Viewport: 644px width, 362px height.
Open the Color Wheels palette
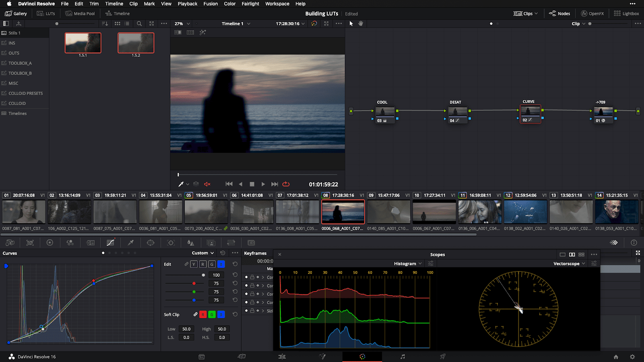[50, 243]
